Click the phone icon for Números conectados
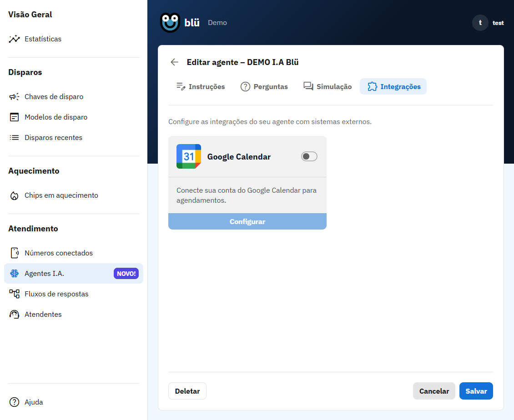The height and width of the screenshot is (420, 514). [x=14, y=253]
